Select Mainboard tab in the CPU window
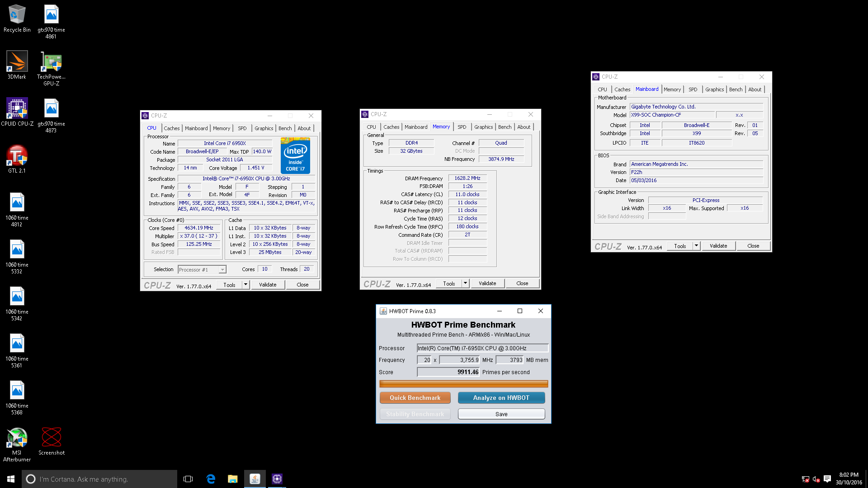Screen dimensions: 868x488 click(x=196, y=128)
